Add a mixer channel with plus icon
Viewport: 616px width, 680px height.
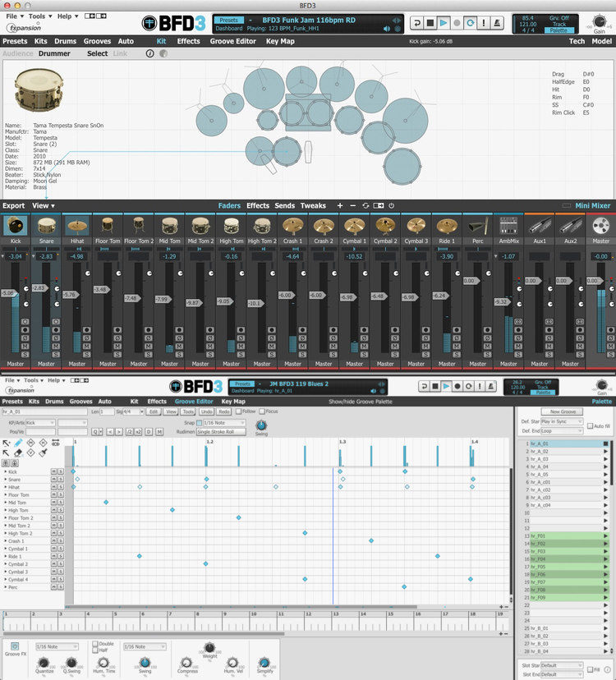coord(340,205)
